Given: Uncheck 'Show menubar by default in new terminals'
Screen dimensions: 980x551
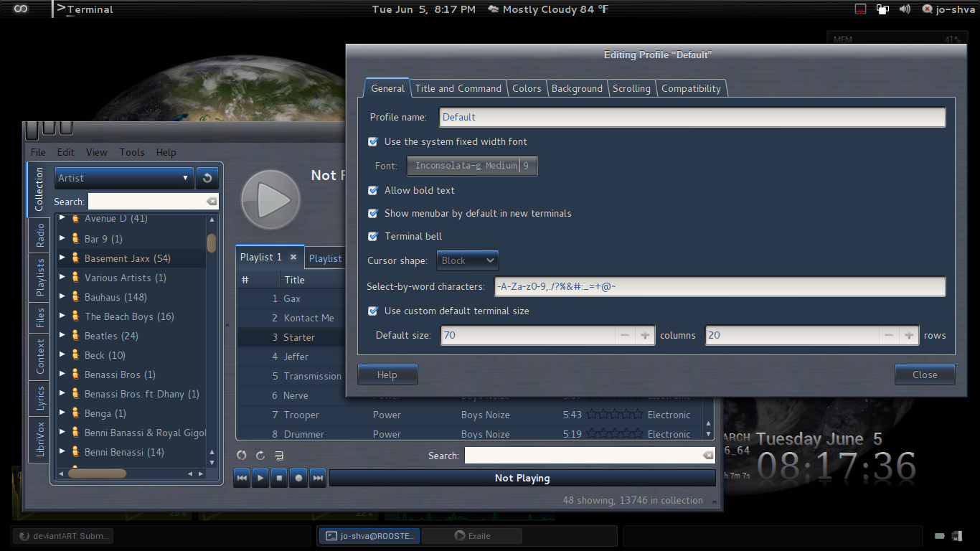Looking at the screenshot, I should (373, 213).
